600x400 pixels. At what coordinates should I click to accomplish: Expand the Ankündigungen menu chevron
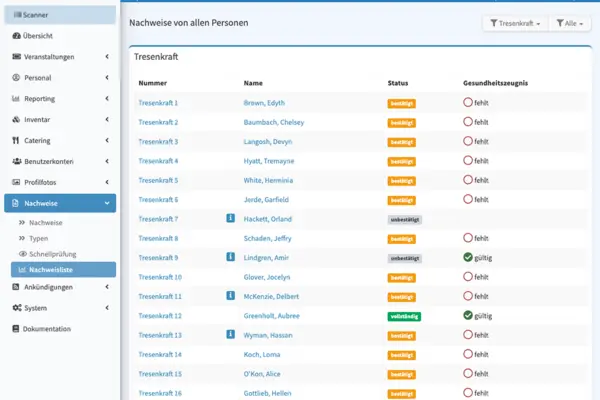point(107,287)
